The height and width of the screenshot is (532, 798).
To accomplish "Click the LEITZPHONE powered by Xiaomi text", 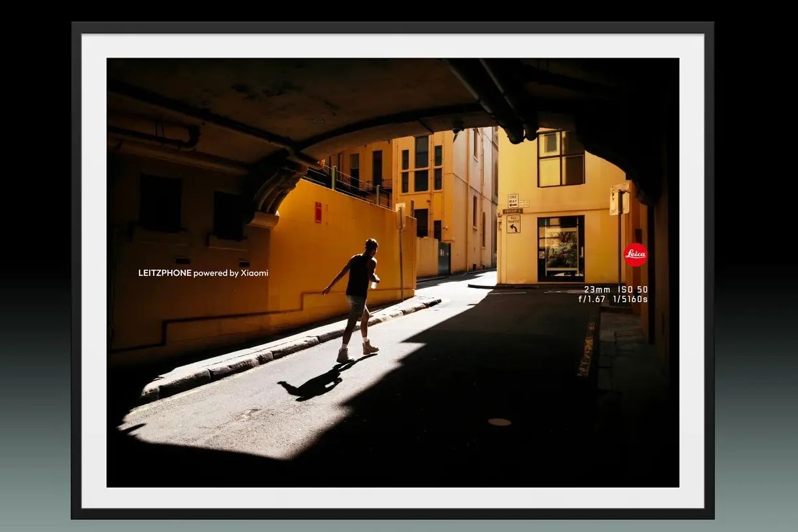I will point(203,273).
